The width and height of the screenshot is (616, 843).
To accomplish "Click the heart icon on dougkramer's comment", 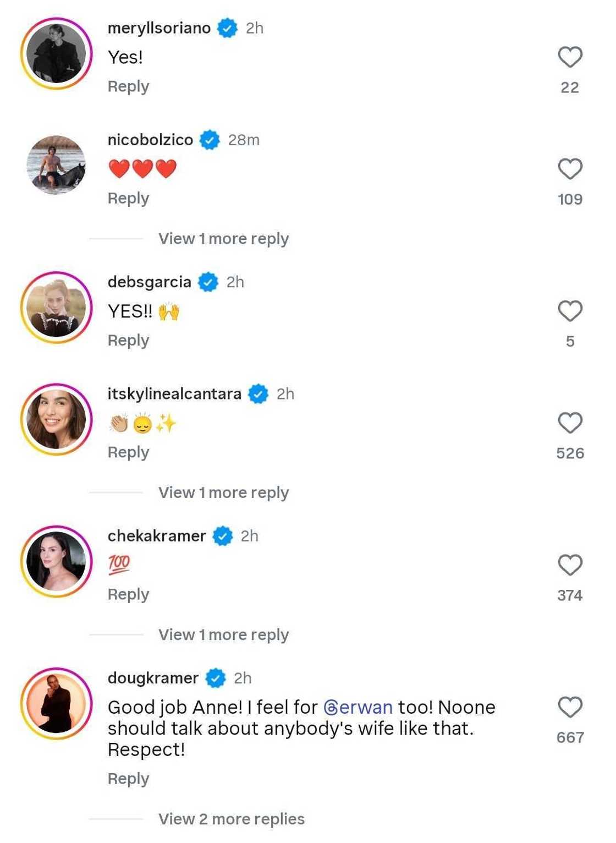I will click(571, 709).
